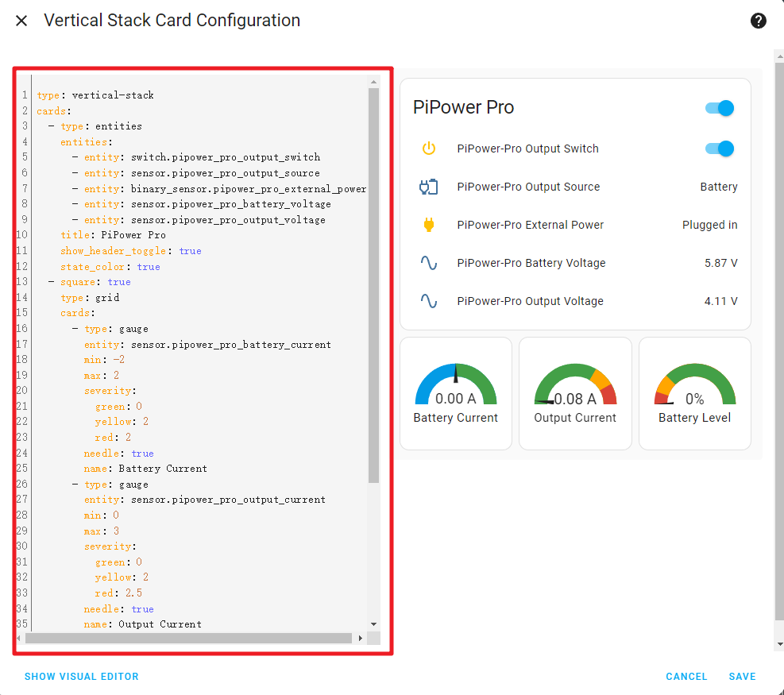The image size is (784, 695).
Task: Open the Battery Current gauge card
Action: coord(455,393)
